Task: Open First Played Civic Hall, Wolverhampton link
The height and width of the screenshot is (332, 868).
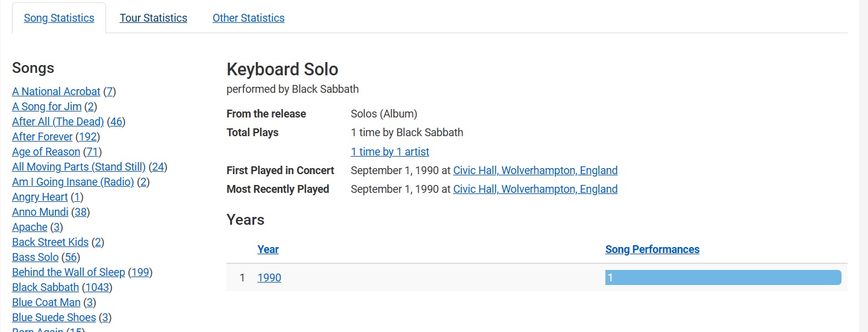Action: click(x=535, y=171)
